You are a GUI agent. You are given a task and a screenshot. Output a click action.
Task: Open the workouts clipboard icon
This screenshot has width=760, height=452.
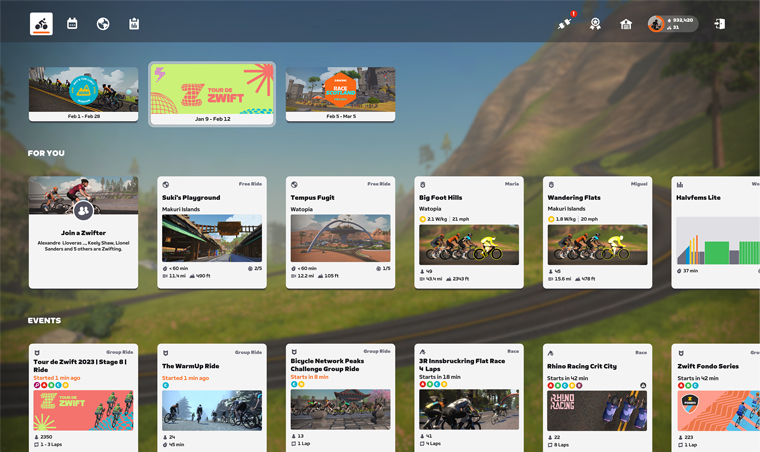pyautogui.click(x=134, y=24)
